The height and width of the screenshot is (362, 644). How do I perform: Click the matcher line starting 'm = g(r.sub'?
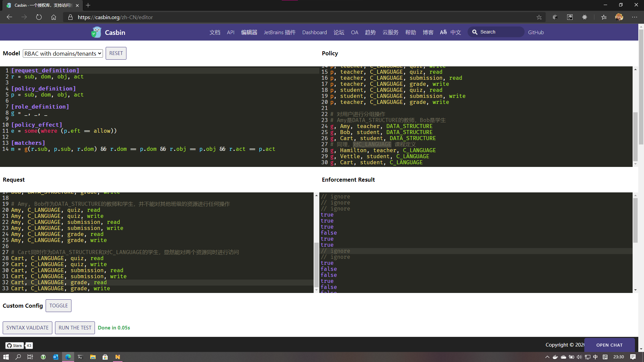[x=143, y=149]
